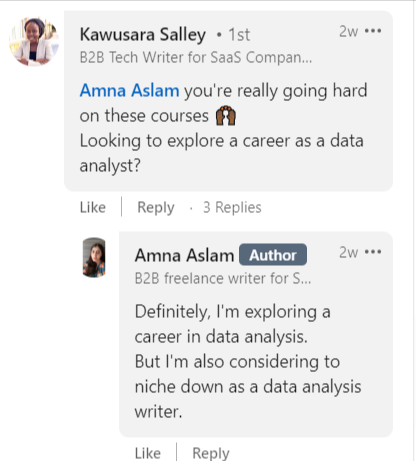Reply to Kawusara Salley's comment
Viewport: 416px width, 461px height.
(156, 207)
